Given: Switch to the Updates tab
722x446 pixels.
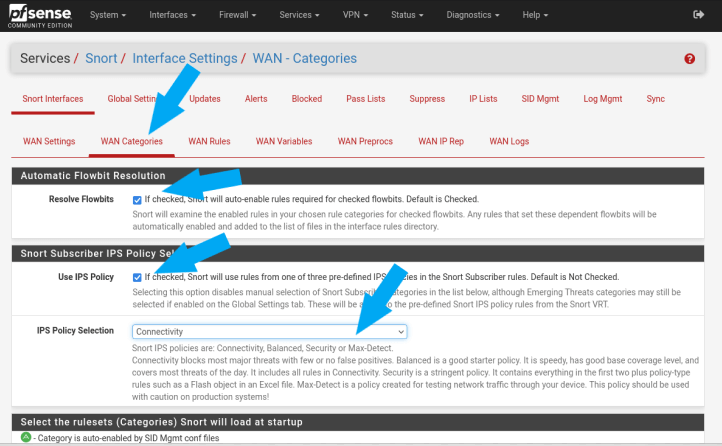Looking at the screenshot, I should pos(205,99).
